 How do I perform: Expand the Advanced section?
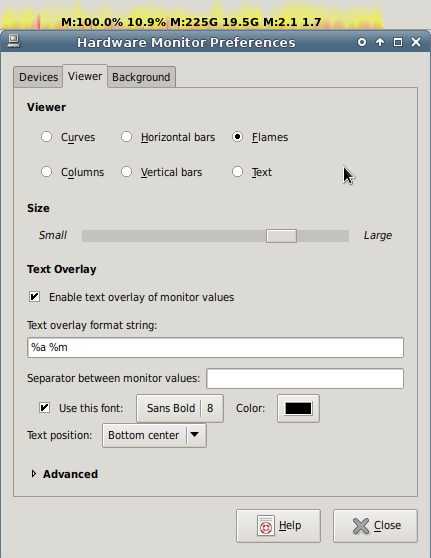pyautogui.click(x=34, y=474)
